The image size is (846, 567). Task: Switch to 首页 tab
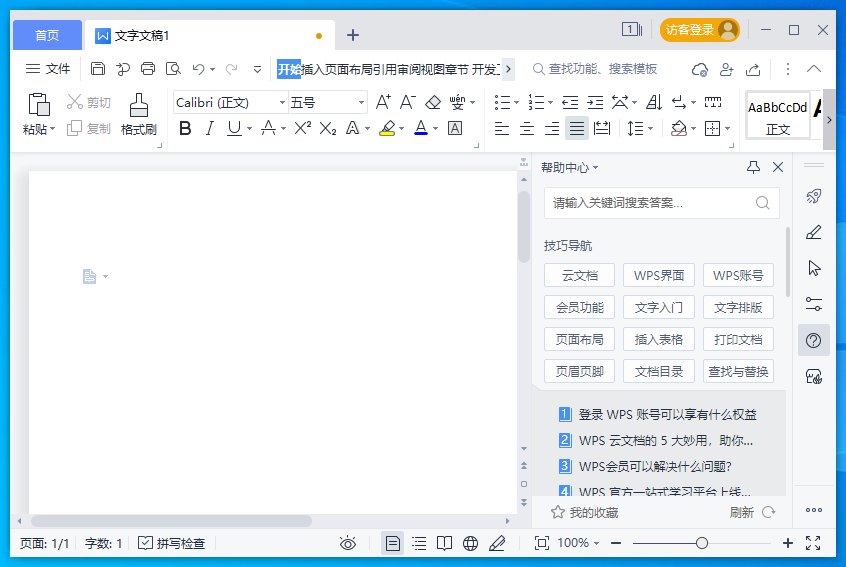(x=47, y=36)
